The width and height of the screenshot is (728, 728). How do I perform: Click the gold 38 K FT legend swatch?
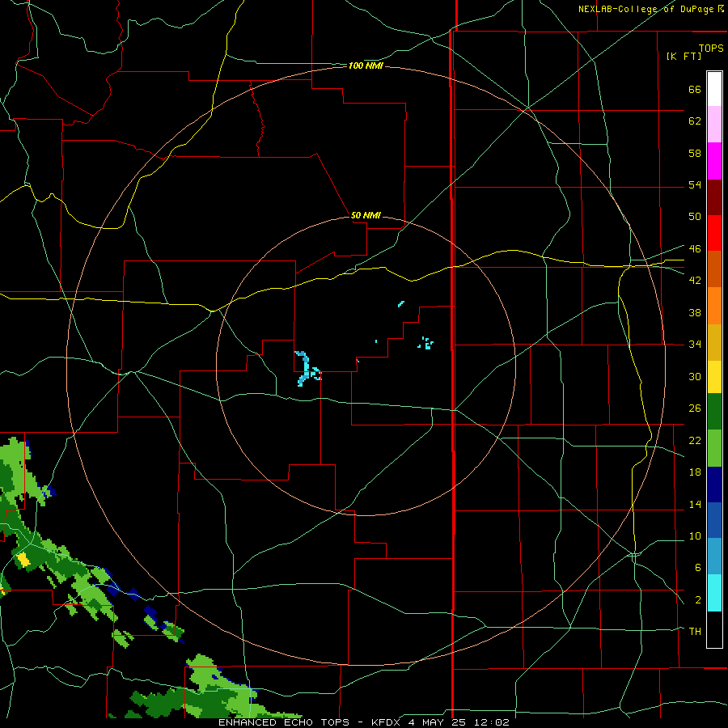714,342
